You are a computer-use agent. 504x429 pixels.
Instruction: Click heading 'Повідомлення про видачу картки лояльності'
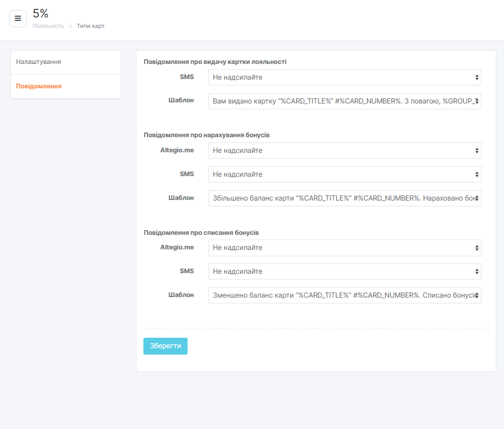coord(215,62)
